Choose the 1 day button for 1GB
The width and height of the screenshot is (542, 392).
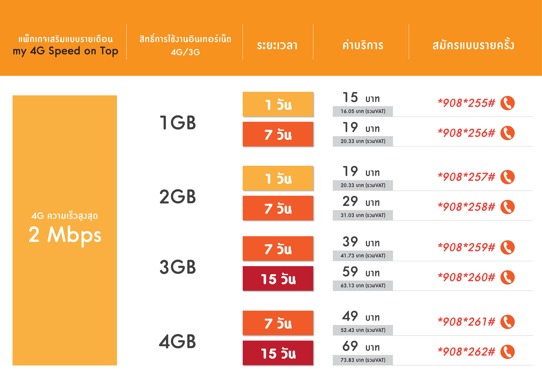click(278, 104)
